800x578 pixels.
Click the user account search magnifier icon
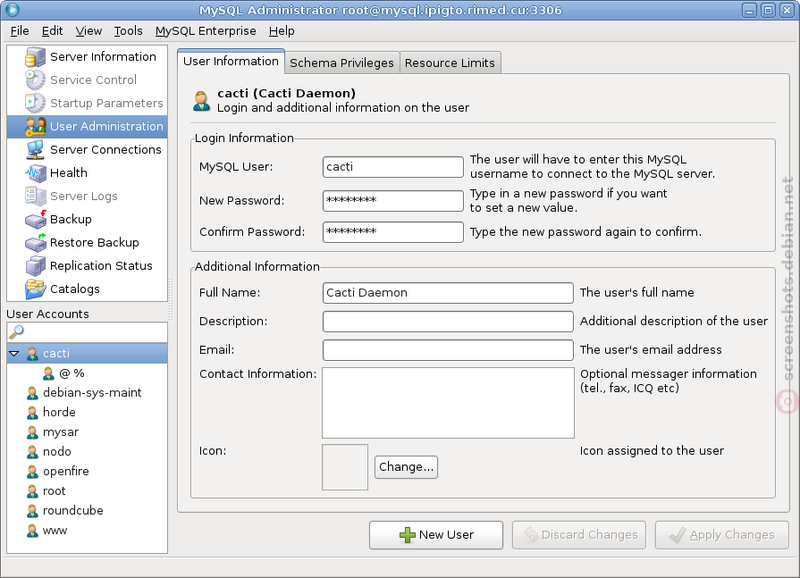coord(16,332)
